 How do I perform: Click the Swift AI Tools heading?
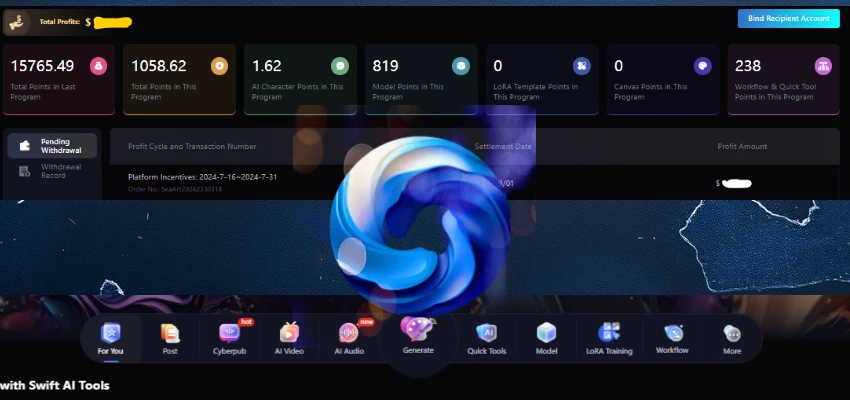click(x=55, y=385)
